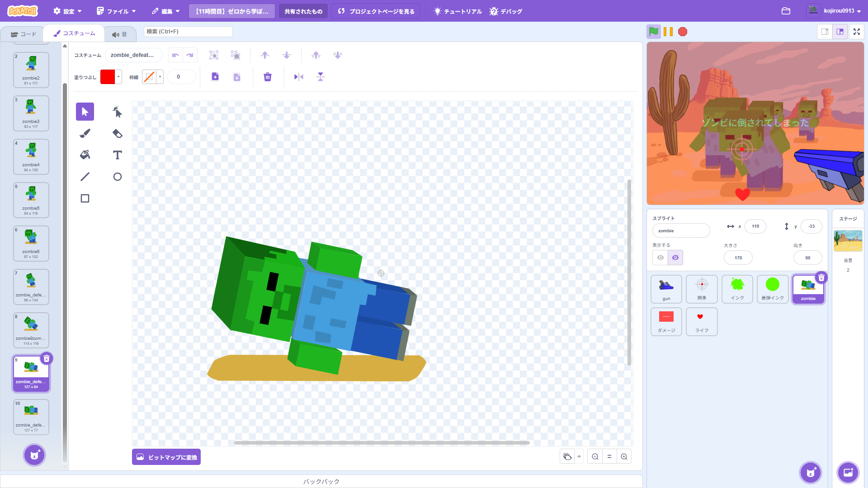
Task: Open the fill color dropdown
Action: click(x=118, y=77)
